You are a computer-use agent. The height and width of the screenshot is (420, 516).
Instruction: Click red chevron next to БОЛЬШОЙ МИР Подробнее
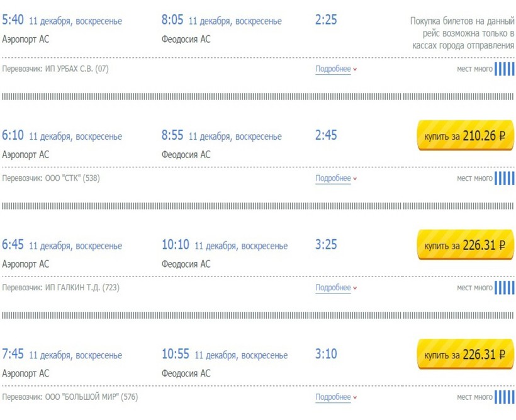tap(355, 397)
